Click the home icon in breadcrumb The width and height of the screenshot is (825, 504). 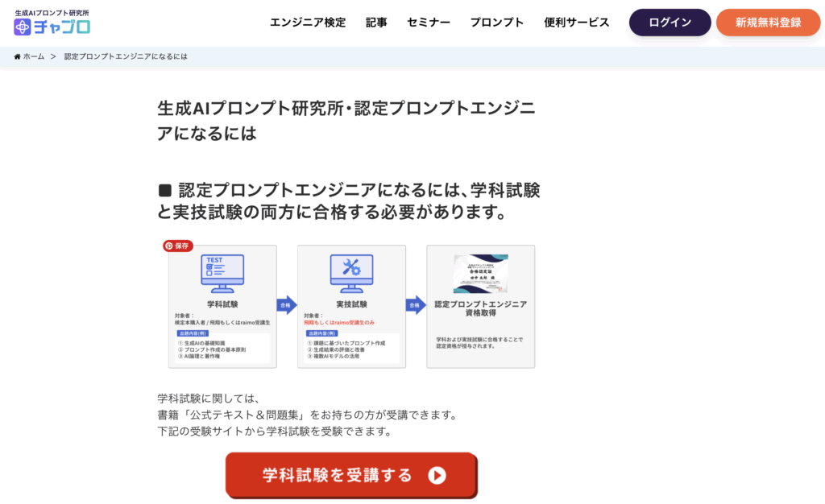click(18, 56)
